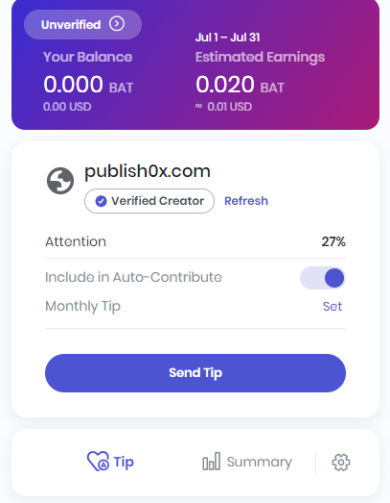
Task: Click the Refresh link
Action: (x=246, y=201)
